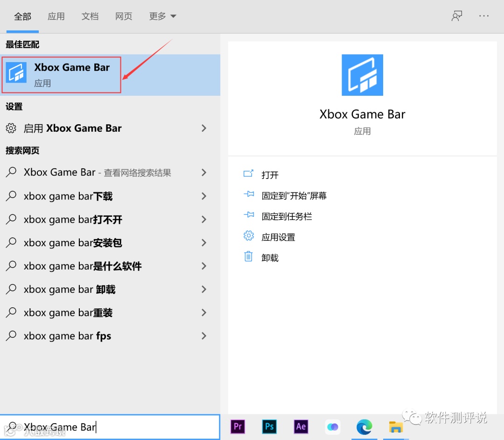
Task: Switch to the 文档 tab
Action: pyautogui.click(x=90, y=16)
